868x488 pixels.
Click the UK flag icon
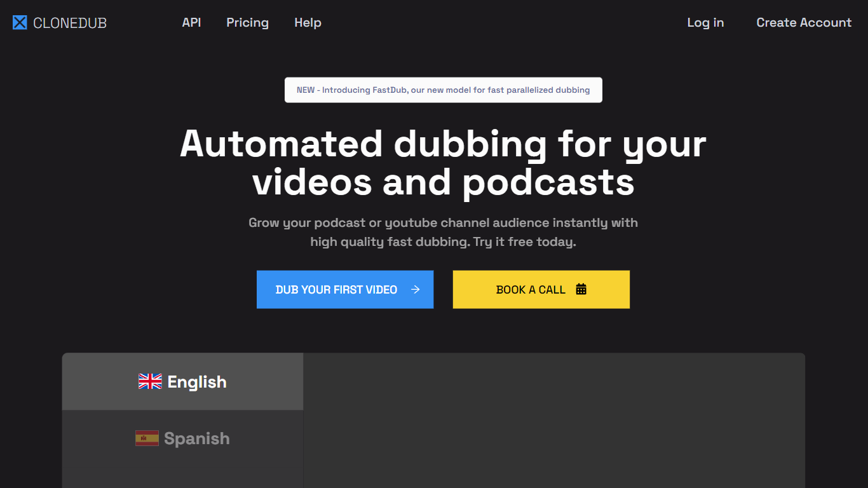coord(150,382)
